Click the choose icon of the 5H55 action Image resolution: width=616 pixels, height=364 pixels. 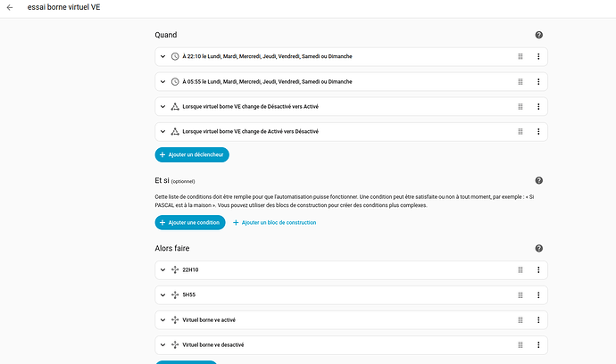click(x=175, y=295)
